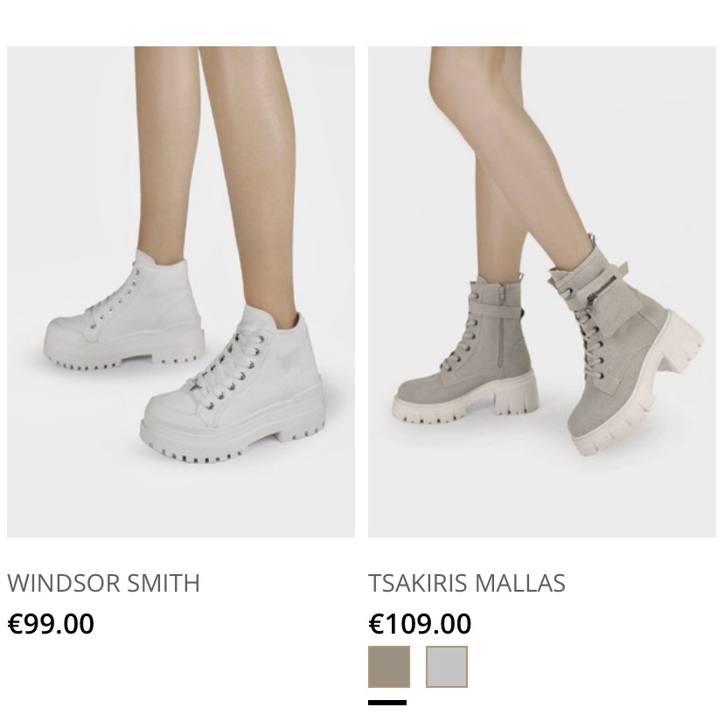View Windsor Smith product priced €99.00

[x=181, y=292]
